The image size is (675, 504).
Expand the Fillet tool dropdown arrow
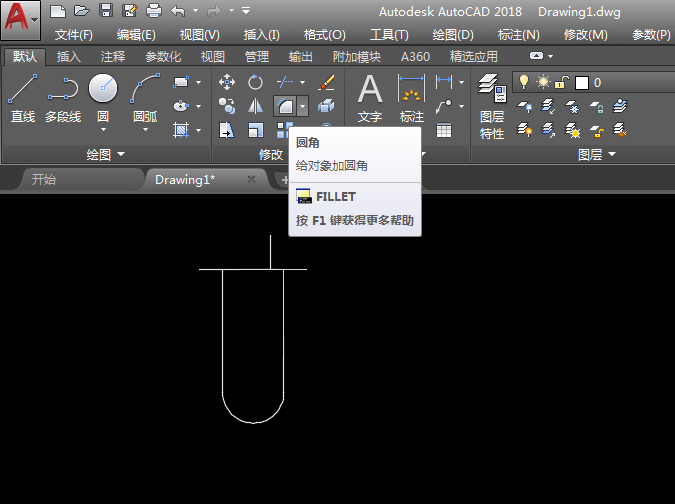[303, 106]
